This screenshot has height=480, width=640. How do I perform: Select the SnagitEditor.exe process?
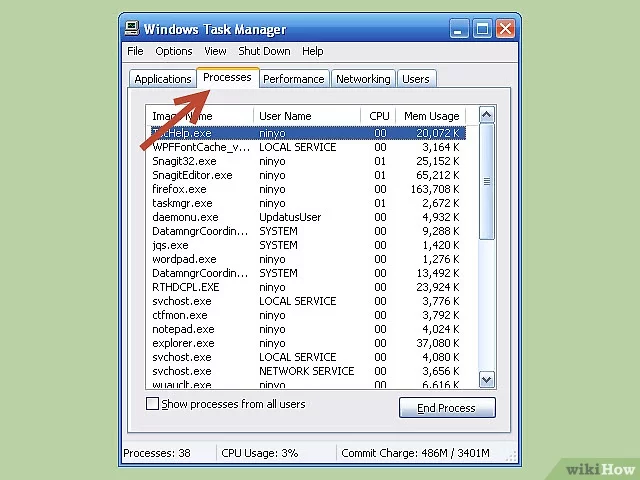click(x=306, y=175)
